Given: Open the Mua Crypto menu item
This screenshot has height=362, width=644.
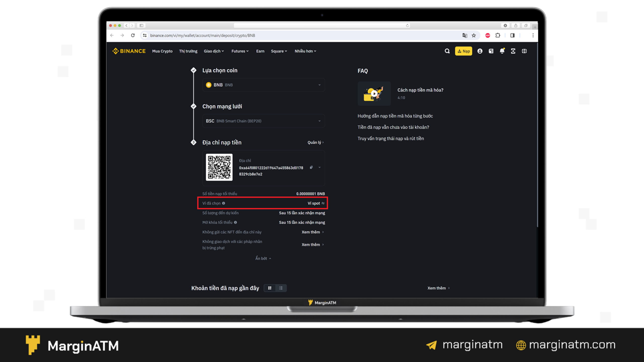Looking at the screenshot, I should pyautogui.click(x=162, y=51).
